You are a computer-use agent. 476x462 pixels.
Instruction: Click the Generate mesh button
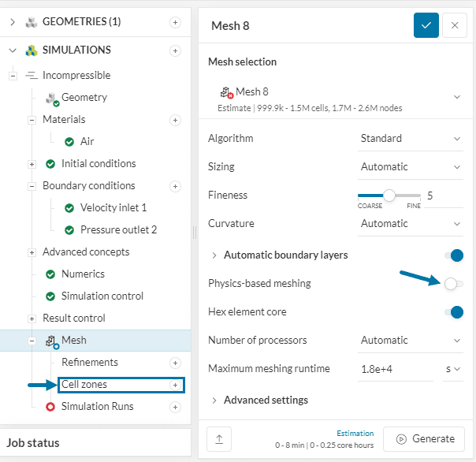[x=424, y=439]
